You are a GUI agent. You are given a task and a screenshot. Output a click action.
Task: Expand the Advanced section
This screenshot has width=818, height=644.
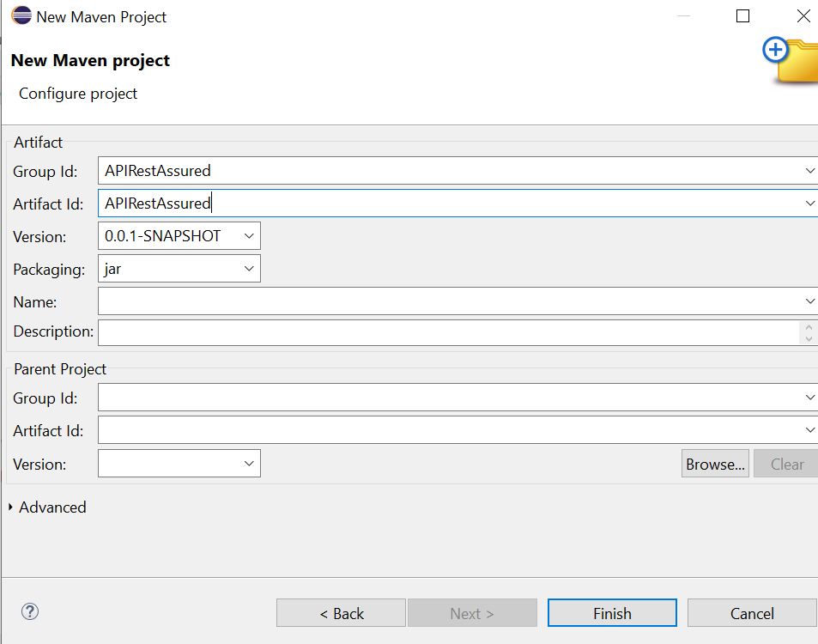47,507
